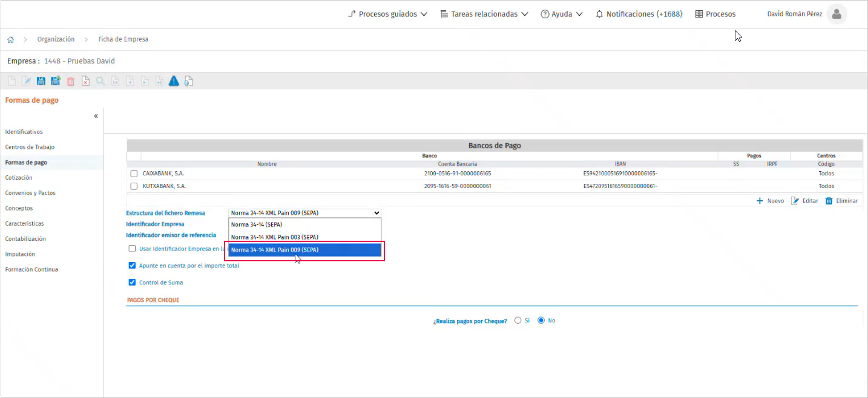Click KUTXABANK account 2095-1616-59-0000000061
Viewport: 868px width, 398px height.
[x=458, y=186]
